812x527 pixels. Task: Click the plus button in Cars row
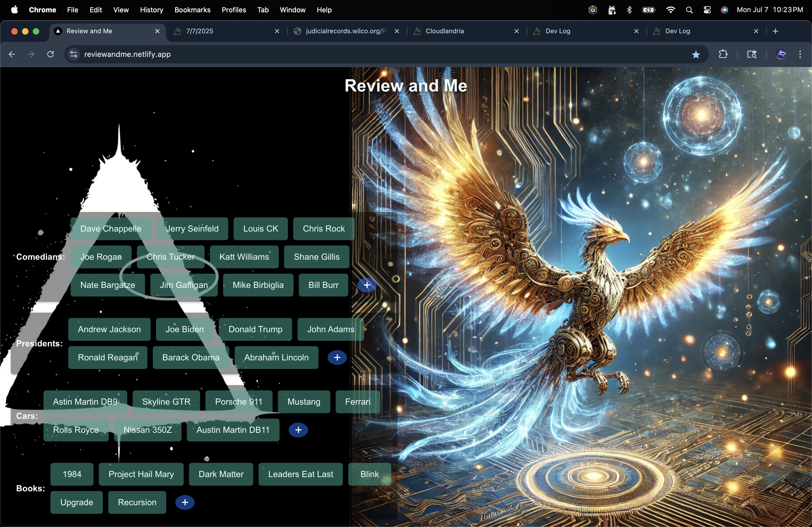pyautogui.click(x=298, y=430)
